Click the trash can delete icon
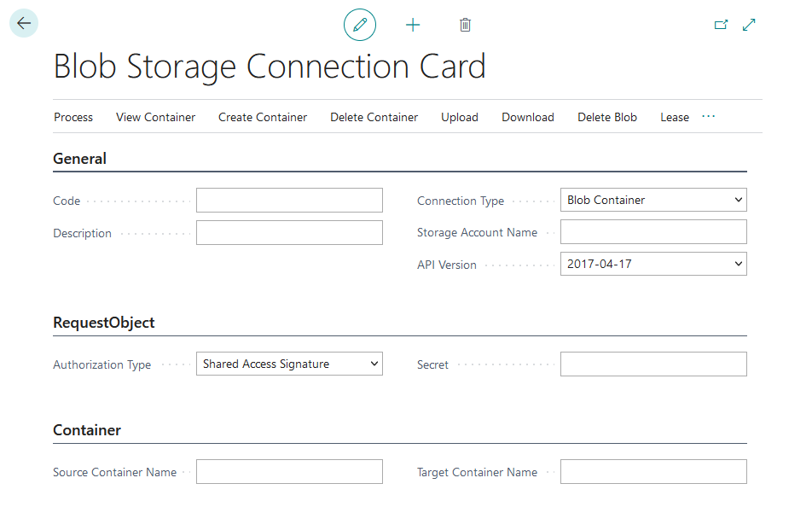The image size is (812, 507). pyautogui.click(x=465, y=25)
